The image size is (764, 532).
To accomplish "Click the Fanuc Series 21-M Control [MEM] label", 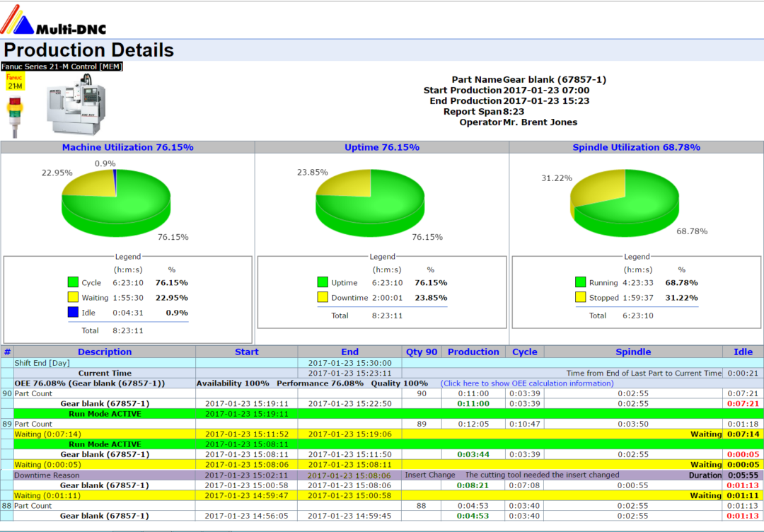I will coord(62,64).
